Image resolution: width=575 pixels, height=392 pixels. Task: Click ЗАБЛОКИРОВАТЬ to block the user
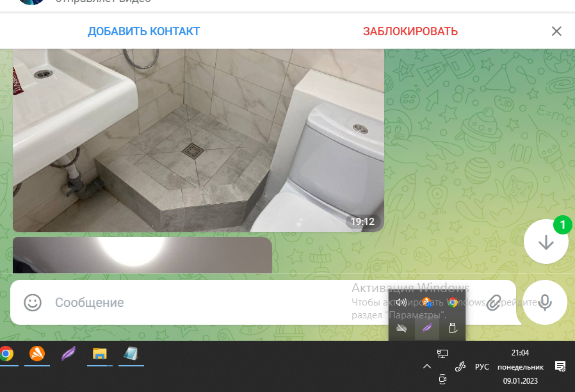(x=410, y=31)
